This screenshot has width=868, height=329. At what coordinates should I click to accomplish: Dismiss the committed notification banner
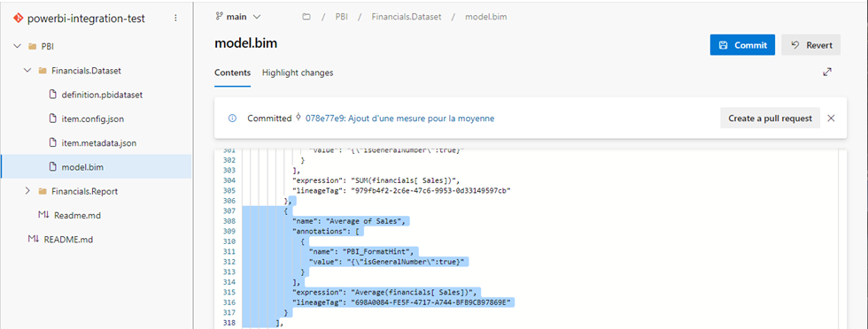pyautogui.click(x=831, y=118)
